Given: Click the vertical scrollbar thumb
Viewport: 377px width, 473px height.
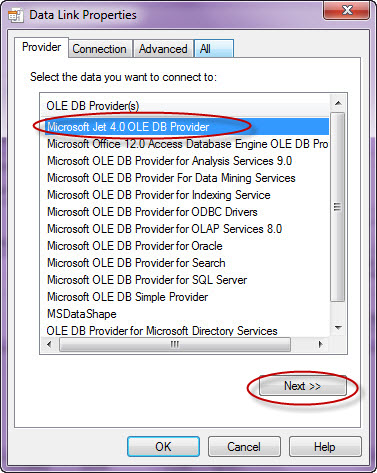Looking at the screenshot, I should [338, 207].
